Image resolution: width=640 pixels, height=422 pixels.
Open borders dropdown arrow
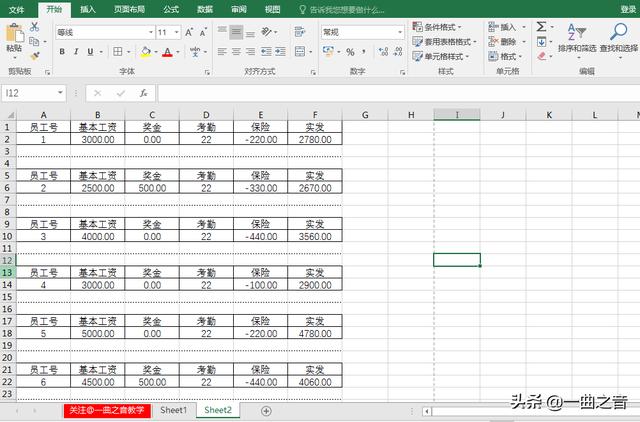(x=128, y=52)
